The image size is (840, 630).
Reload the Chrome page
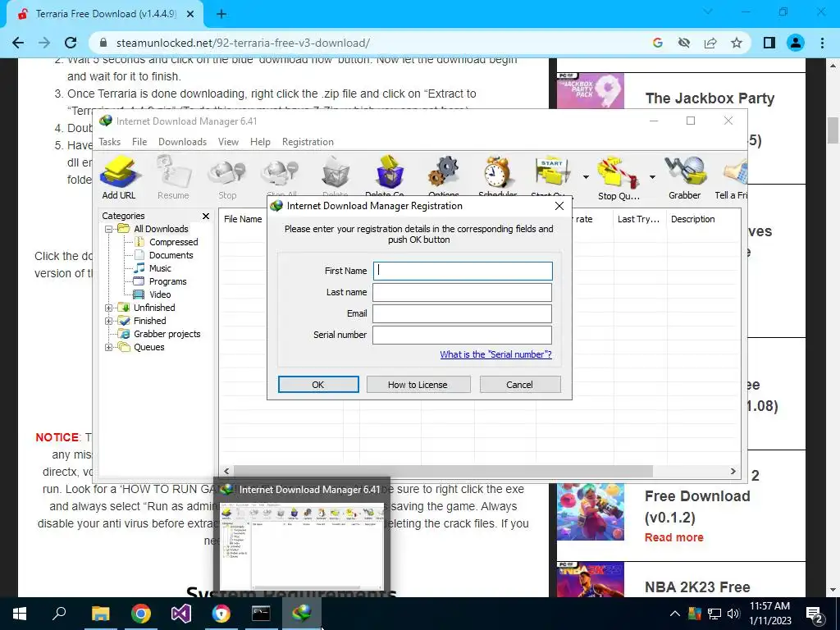71,43
